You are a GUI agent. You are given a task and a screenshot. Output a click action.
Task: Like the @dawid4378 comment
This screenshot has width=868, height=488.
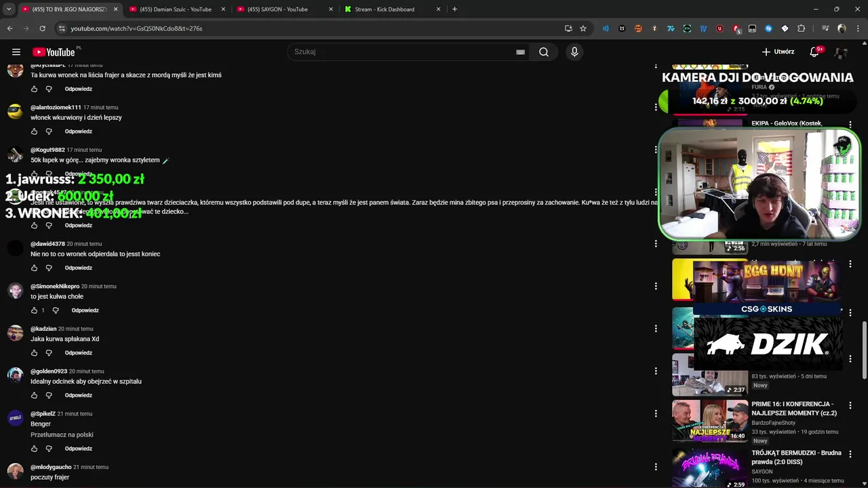click(x=35, y=268)
